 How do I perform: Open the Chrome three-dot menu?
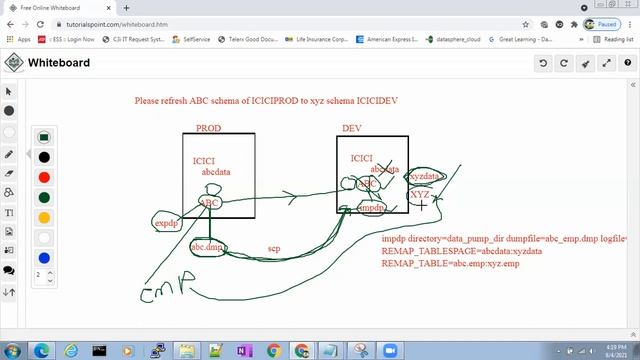click(631, 24)
